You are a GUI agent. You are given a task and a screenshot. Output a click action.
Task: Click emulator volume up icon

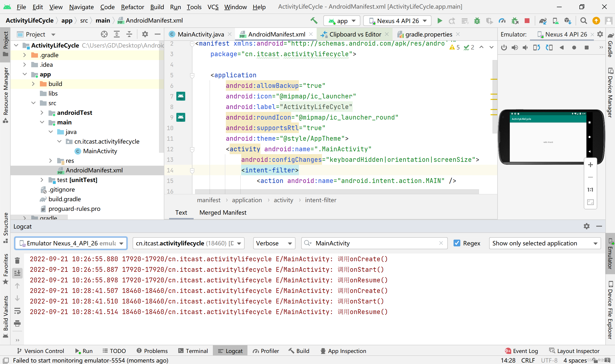pyautogui.click(x=515, y=48)
